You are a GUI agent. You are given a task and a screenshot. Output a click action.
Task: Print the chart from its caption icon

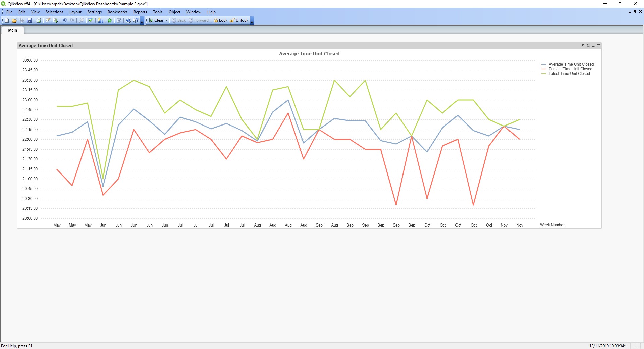click(x=583, y=45)
